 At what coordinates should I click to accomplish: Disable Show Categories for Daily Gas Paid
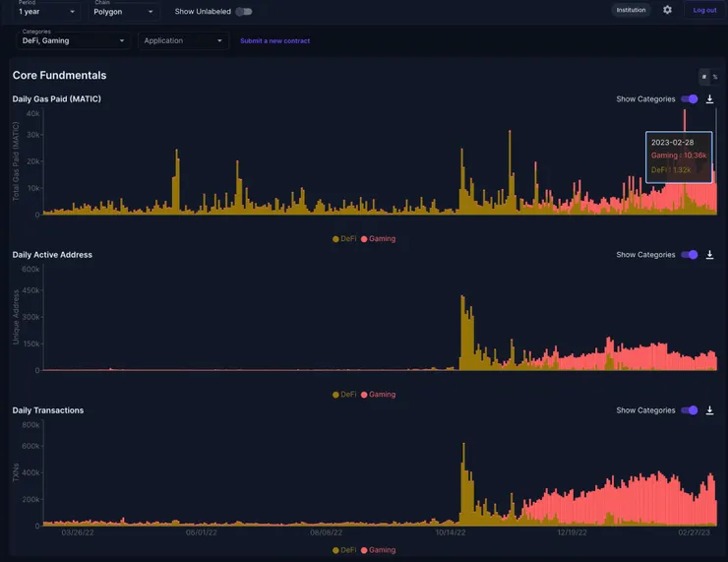click(x=690, y=99)
